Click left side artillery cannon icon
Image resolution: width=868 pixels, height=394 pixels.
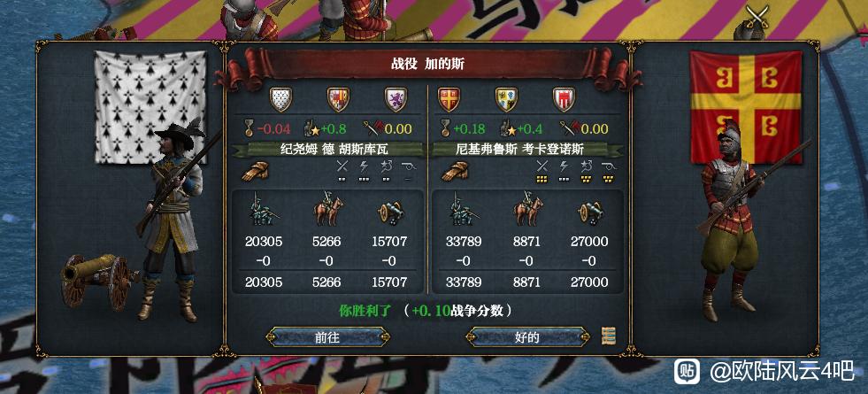pos(390,212)
